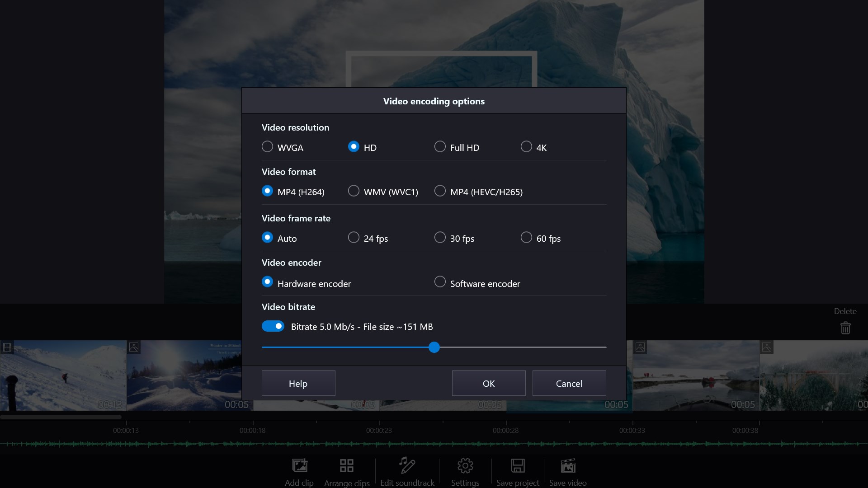Click the image icon on the first clip
868x488 pixels.
7,347
